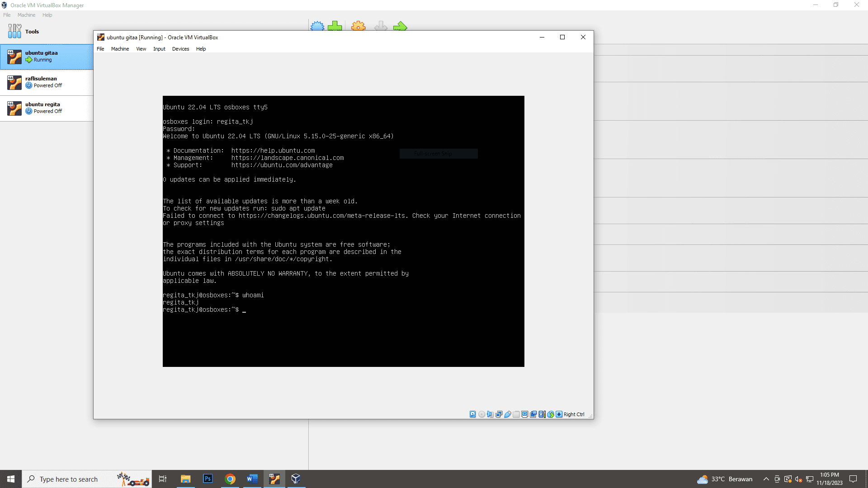Image resolution: width=868 pixels, height=488 pixels.
Task: Click the CPU virtualization status icon in VM status bar
Action: (x=542, y=414)
